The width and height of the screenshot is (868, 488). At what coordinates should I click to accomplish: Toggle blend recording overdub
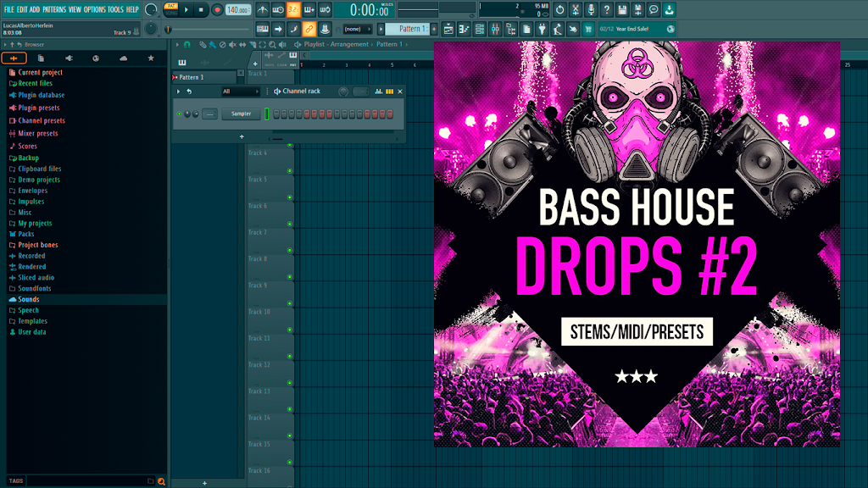pos(309,9)
